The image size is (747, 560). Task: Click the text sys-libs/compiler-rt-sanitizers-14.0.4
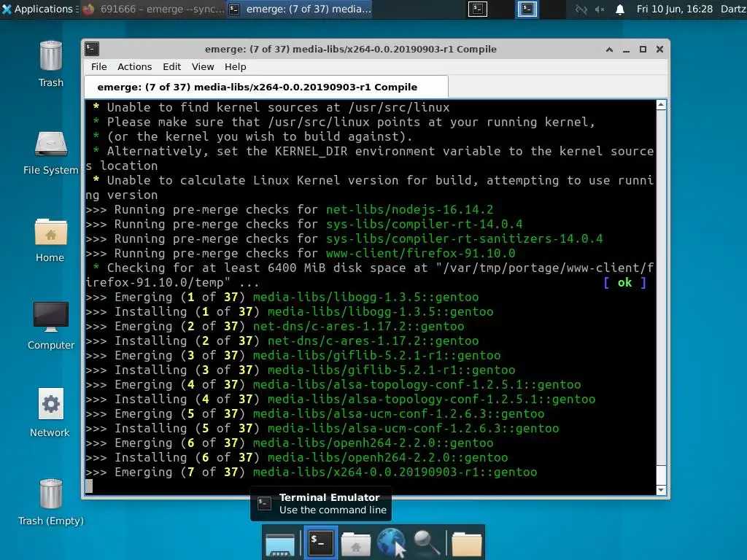(464, 238)
